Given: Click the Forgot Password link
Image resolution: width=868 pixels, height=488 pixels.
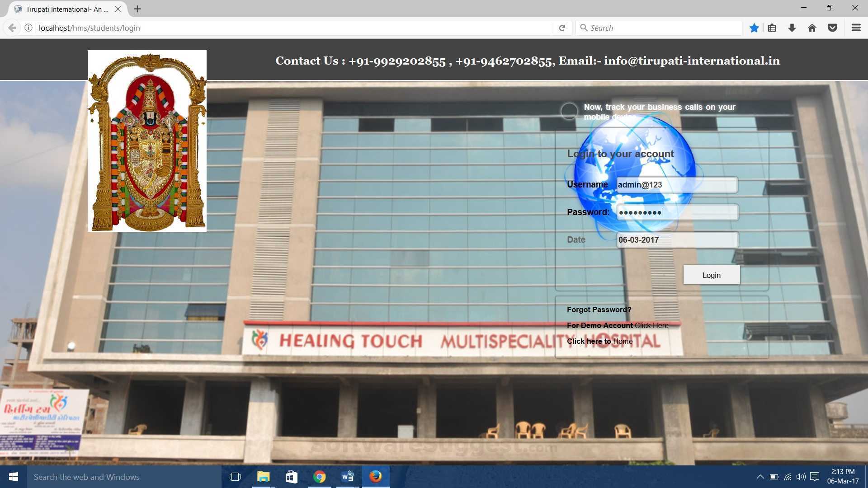Looking at the screenshot, I should point(599,310).
